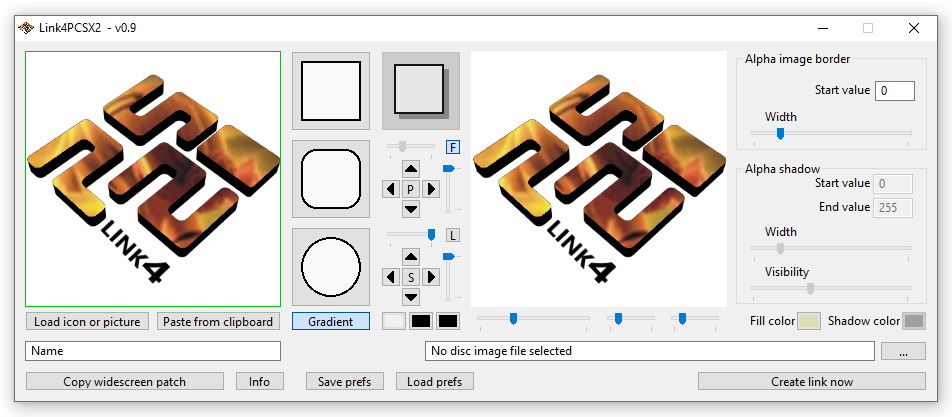Click the down arrow below S

(411, 297)
